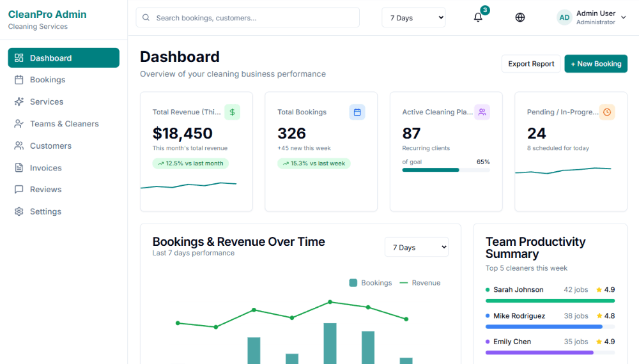This screenshot has width=639, height=364.
Task: Click the globe language icon
Action: pyautogui.click(x=520, y=17)
